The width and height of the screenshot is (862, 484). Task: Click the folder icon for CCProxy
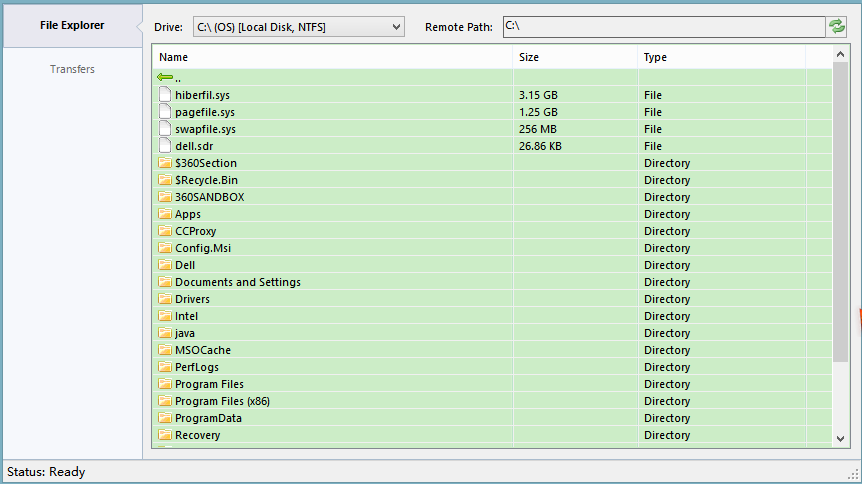pos(164,230)
